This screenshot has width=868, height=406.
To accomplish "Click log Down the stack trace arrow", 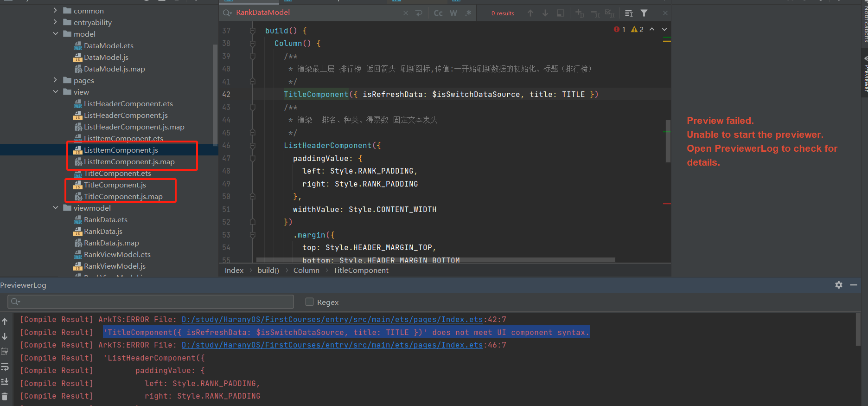I will 5,336.
